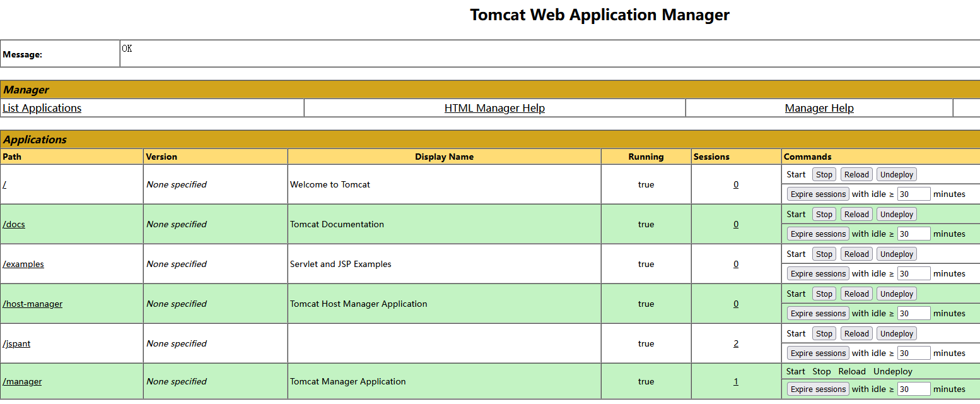This screenshot has width=980, height=404.
Task: Open the /host-manager path link
Action: [33, 304]
